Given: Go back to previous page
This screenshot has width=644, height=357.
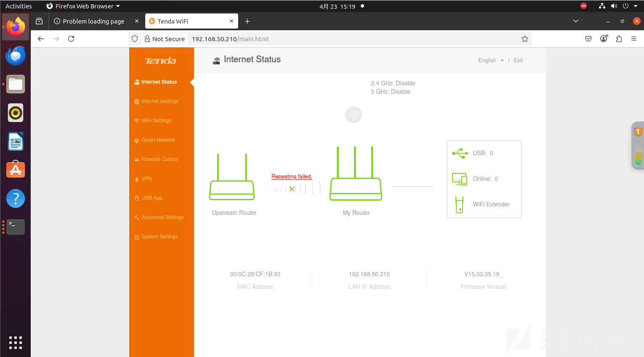Looking at the screenshot, I should pyautogui.click(x=41, y=39).
